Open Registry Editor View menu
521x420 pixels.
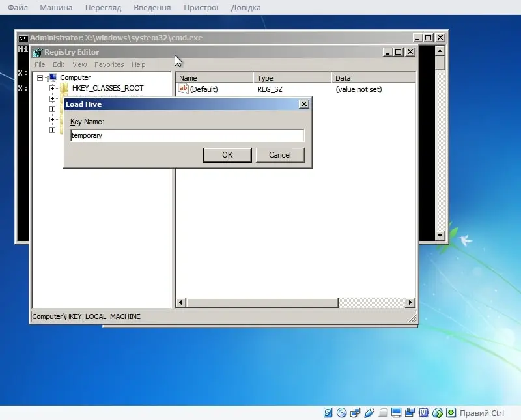pyautogui.click(x=79, y=64)
